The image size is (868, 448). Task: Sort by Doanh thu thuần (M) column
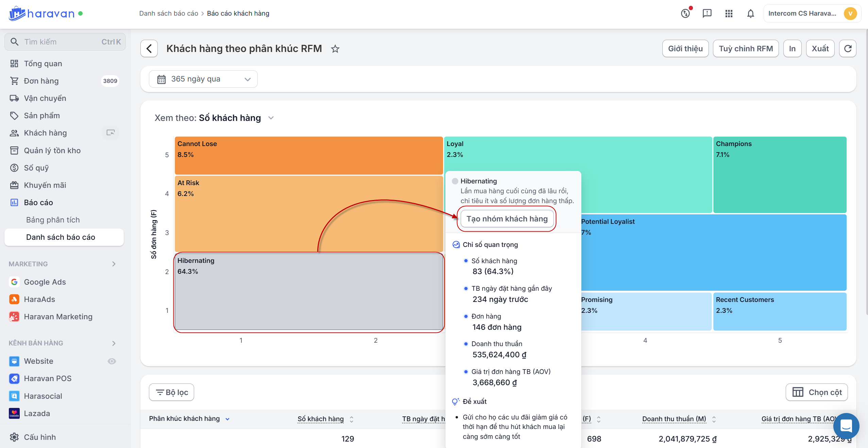pos(714,419)
